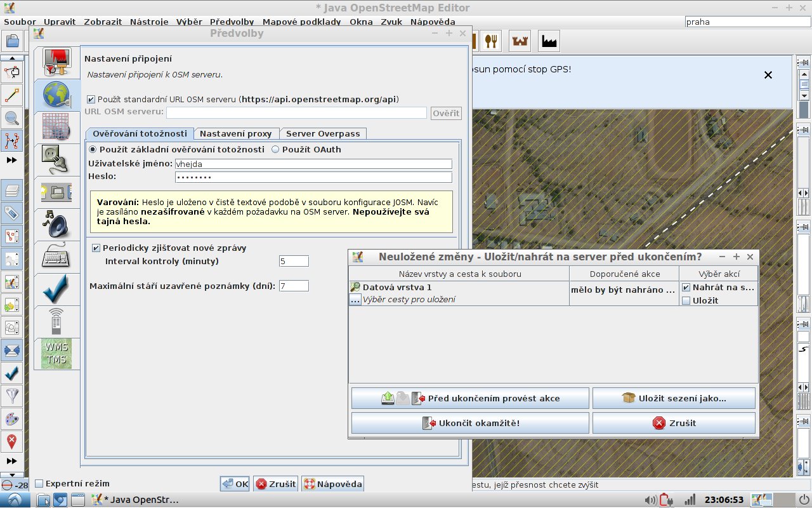Check the Uložit action checkbox

coord(686,301)
